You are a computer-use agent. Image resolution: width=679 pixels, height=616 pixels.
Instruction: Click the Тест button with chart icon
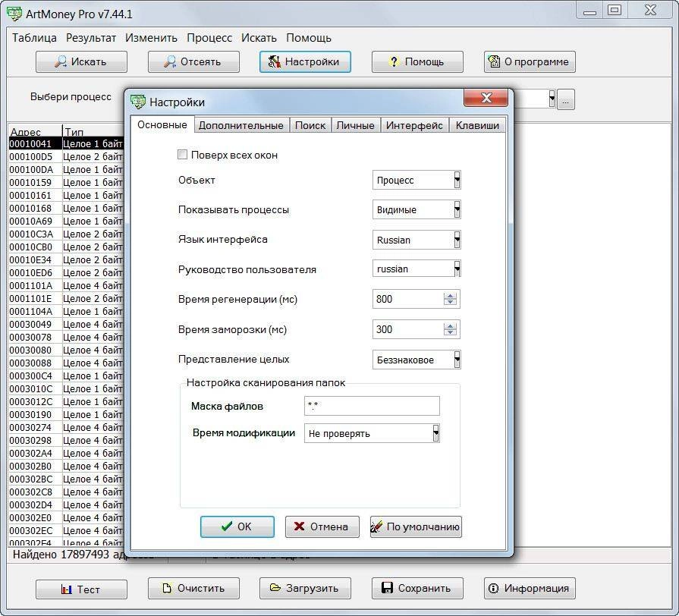(81, 589)
